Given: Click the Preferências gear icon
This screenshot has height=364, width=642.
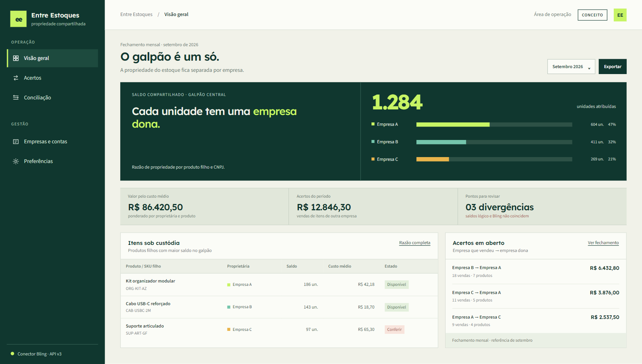Looking at the screenshot, I should pyautogui.click(x=16, y=161).
